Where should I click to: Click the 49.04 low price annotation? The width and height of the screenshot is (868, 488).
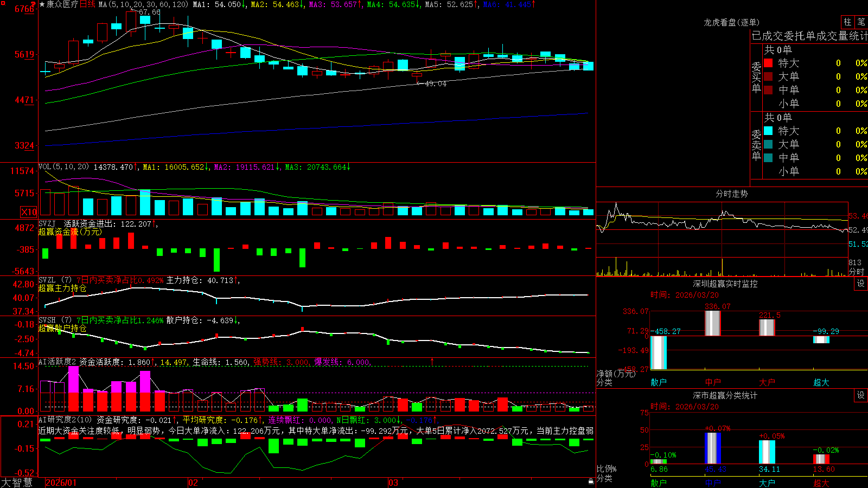pyautogui.click(x=436, y=84)
